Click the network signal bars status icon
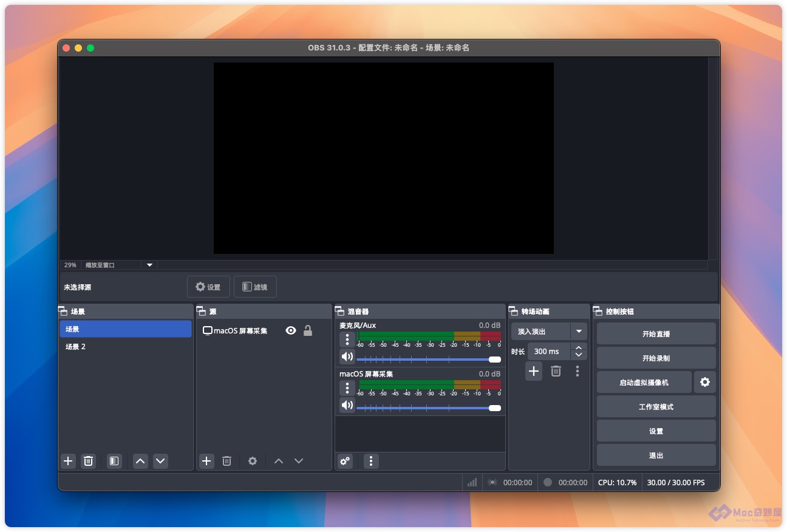This screenshot has width=787, height=532. pyautogui.click(x=472, y=482)
